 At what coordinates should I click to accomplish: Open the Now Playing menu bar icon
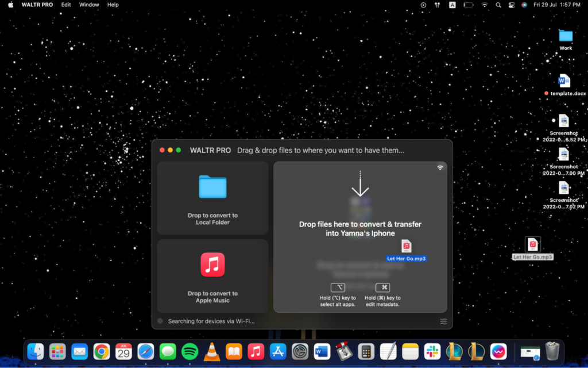point(423,5)
